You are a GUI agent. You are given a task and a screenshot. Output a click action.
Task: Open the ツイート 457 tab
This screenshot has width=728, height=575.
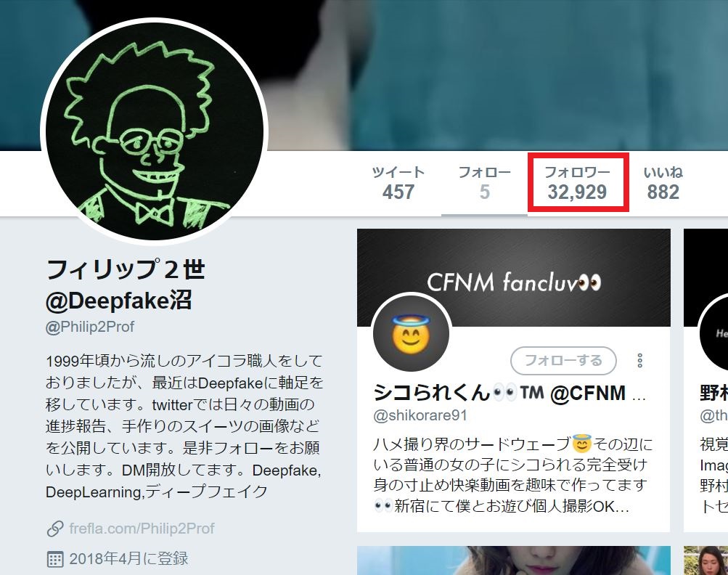pyautogui.click(x=398, y=184)
